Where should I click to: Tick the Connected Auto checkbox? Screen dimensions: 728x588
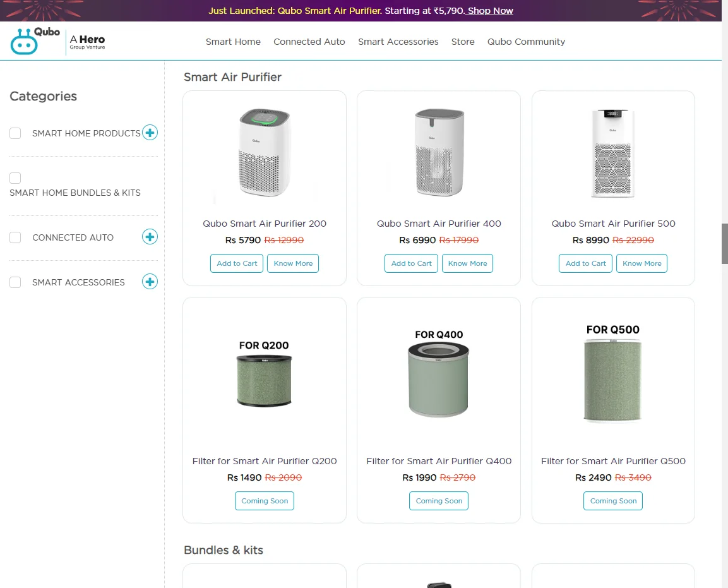15,237
